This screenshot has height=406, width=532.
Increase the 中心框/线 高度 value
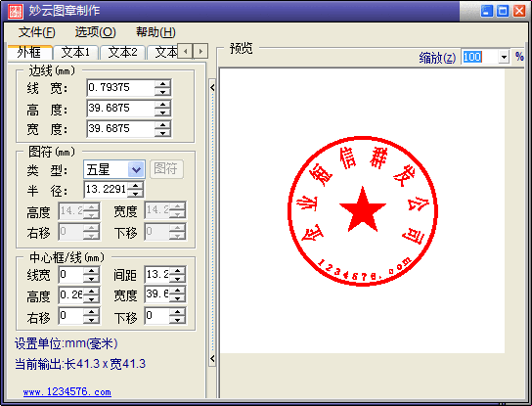91,291
